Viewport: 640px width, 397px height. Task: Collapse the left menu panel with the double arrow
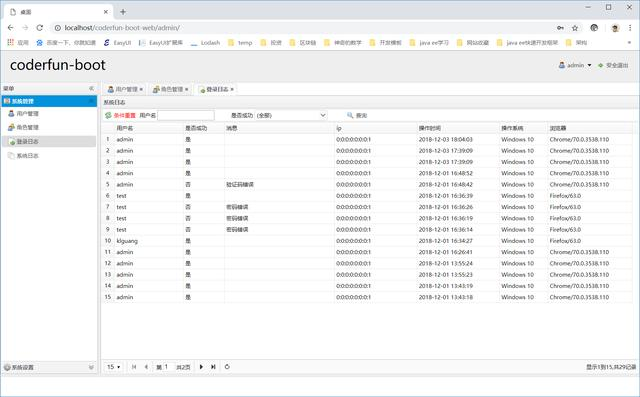pyautogui.click(x=91, y=88)
